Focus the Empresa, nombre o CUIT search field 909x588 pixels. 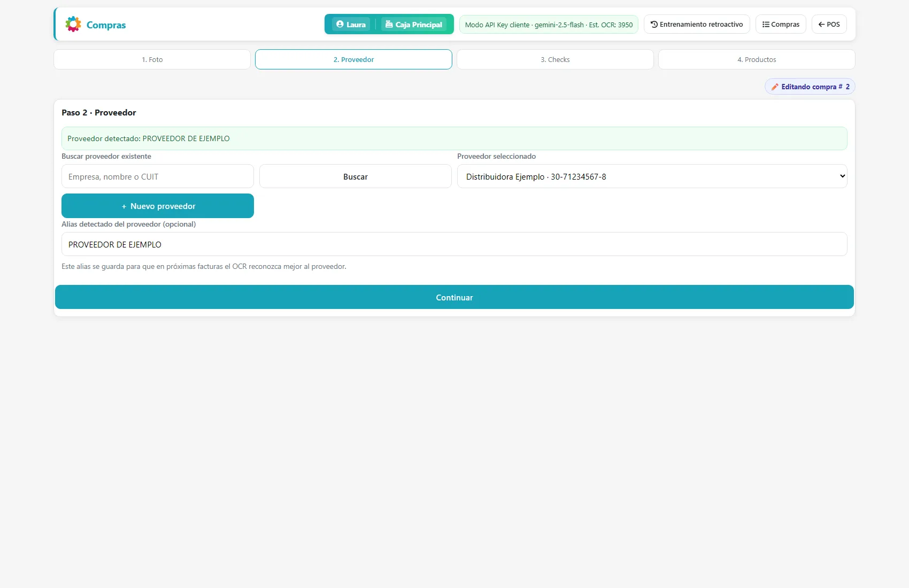click(158, 176)
